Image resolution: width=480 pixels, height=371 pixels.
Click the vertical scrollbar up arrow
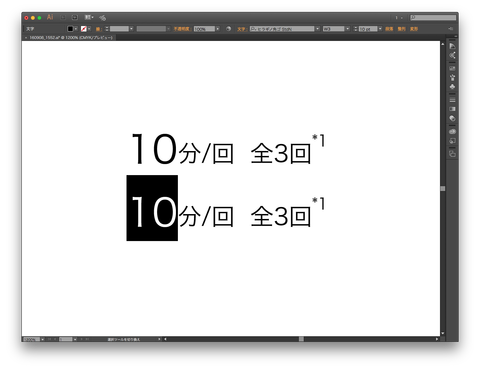pyautogui.click(x=443, y=44)
